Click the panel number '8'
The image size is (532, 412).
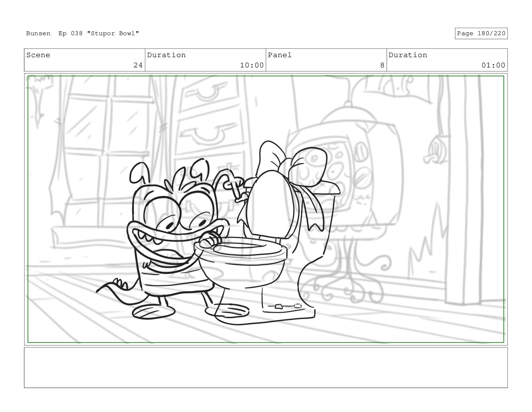(x=382, y=65)
